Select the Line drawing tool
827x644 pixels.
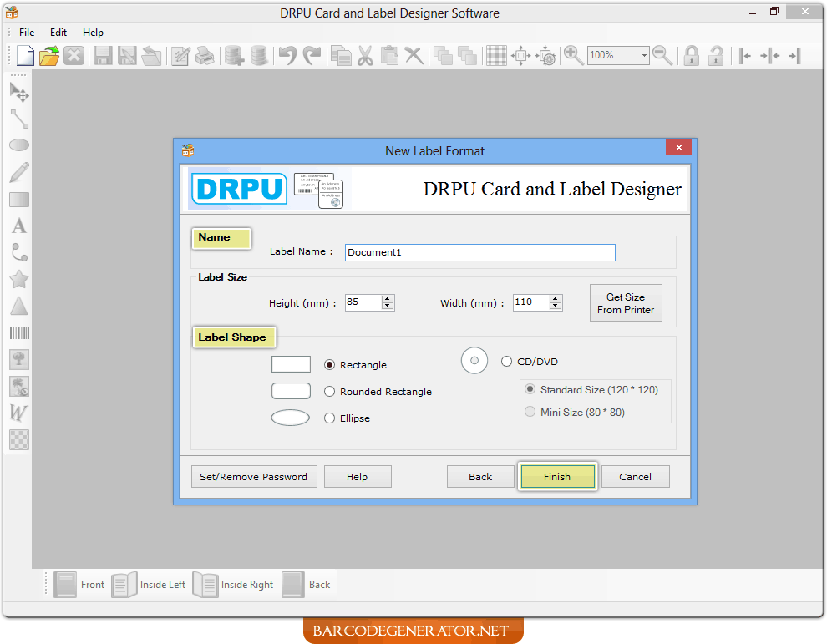(x=19, y=119)
